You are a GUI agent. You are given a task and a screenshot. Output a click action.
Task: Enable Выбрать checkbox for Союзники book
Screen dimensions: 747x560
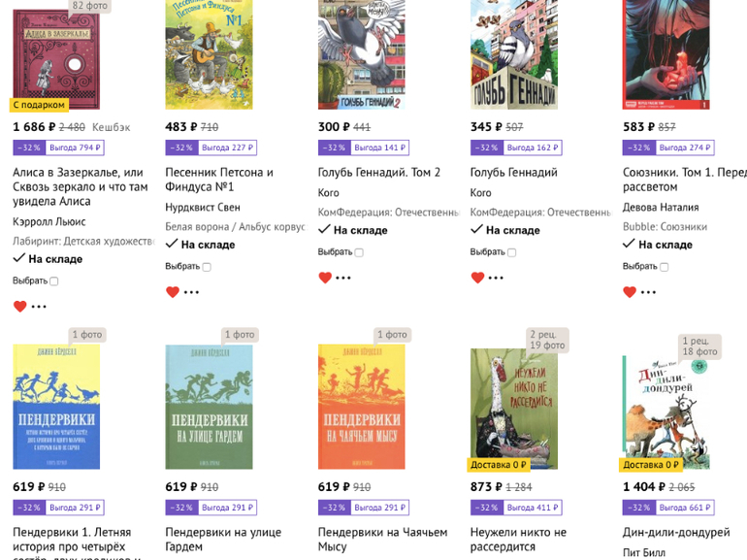tap(665, 267)
